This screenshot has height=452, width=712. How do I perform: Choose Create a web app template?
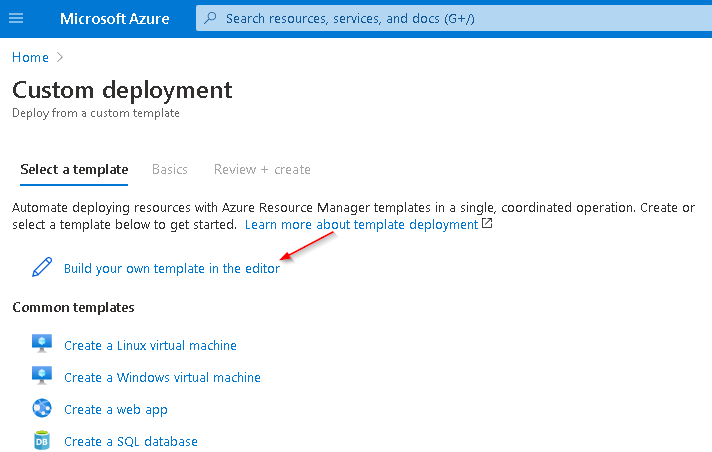[x=116, y=410]
